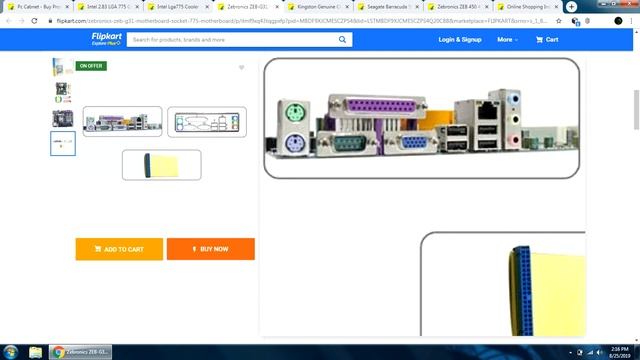Click the ADD TO CART button
640x360 pixels.
pyautogui.click(x=119, y=249)
